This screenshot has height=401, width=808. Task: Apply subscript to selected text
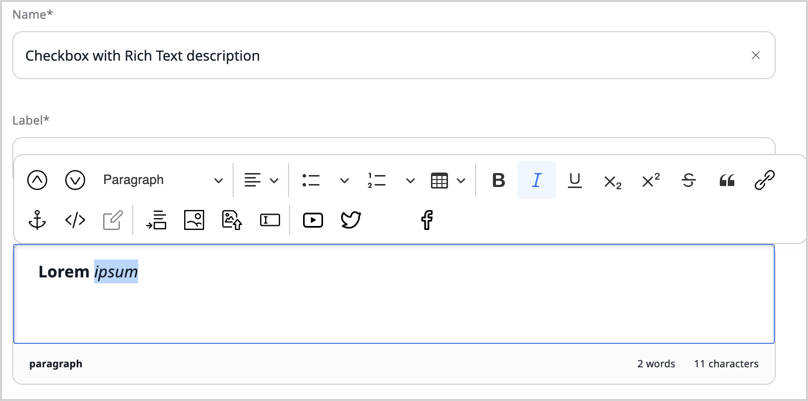point(613,181)
